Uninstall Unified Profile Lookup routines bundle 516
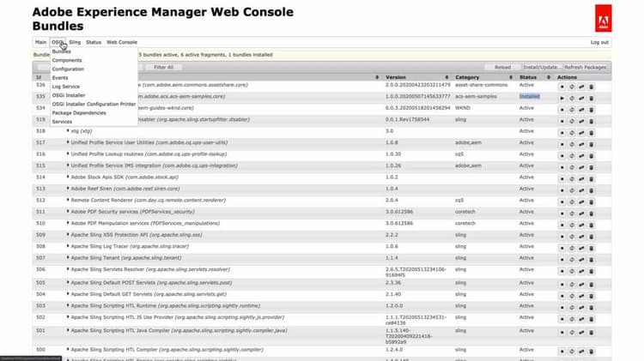The image size is (644, 361). pyautogui.click(x=592, y=155)
